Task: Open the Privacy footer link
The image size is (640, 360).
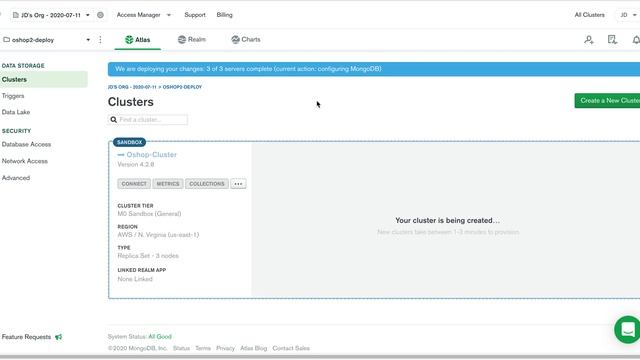Action: 225,349
